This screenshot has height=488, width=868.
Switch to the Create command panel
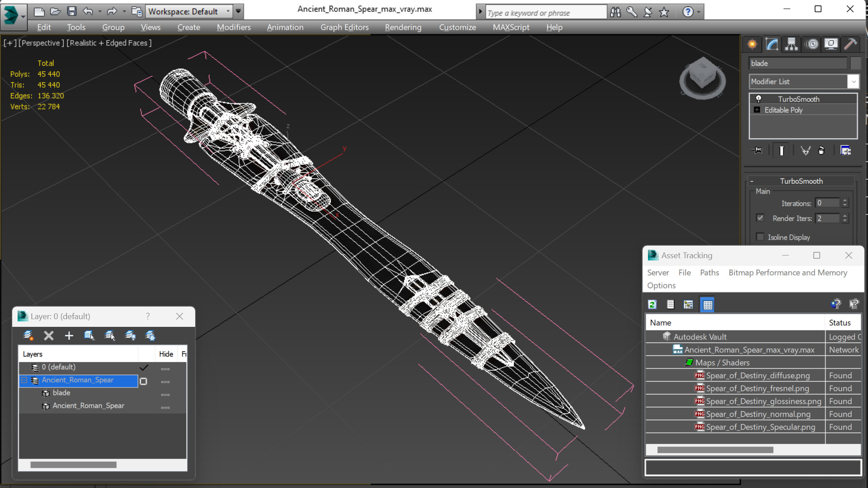752,44
